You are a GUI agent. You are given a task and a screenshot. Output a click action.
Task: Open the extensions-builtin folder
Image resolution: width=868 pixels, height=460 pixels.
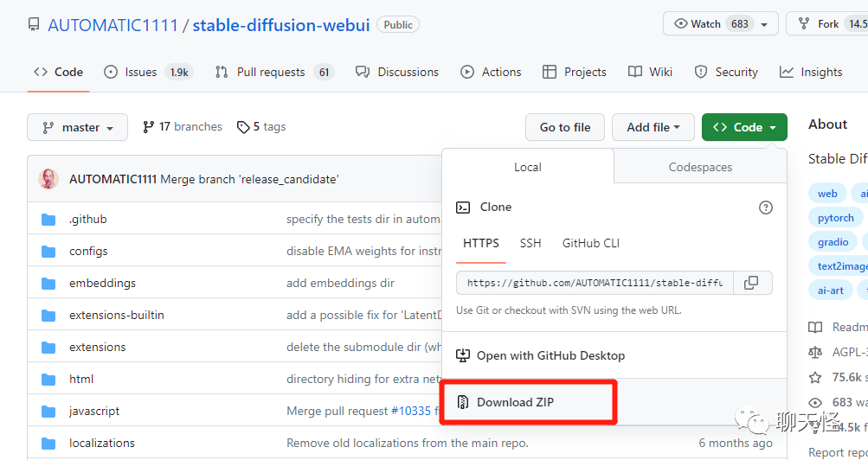(x=117, y=315)
